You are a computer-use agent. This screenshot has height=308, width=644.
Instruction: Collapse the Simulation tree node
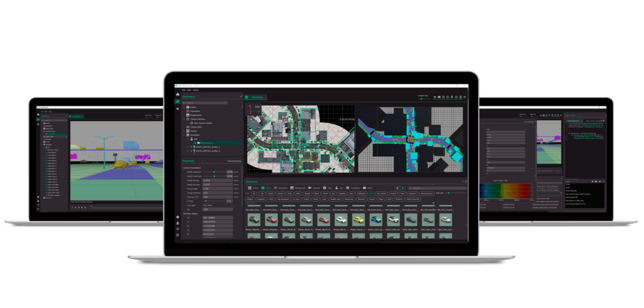coord(184,135)
